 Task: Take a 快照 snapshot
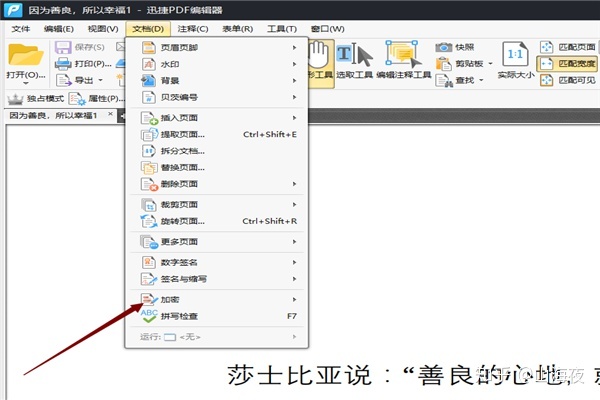pyautogui.click(x=455, y=47)
